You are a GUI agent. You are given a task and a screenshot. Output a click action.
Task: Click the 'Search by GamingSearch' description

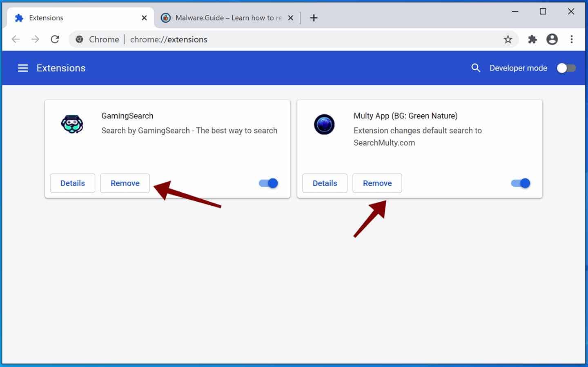coord(189,131)
